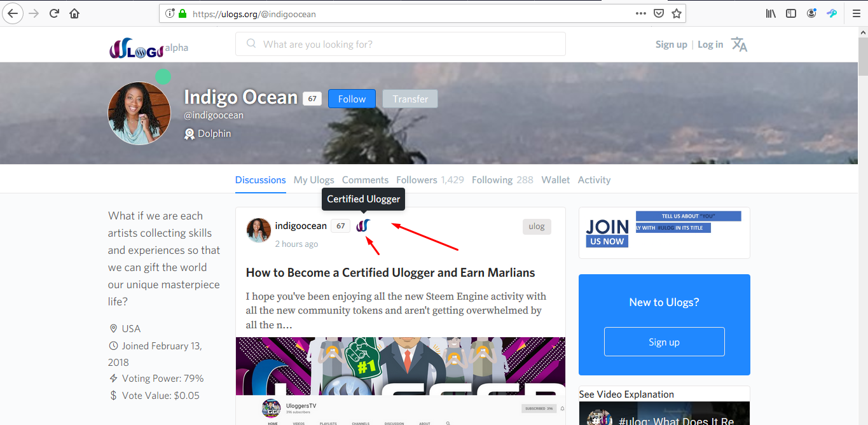Click the JOIN US NOW banner
The width and height of the screenshot is (868, 425).
664,232
